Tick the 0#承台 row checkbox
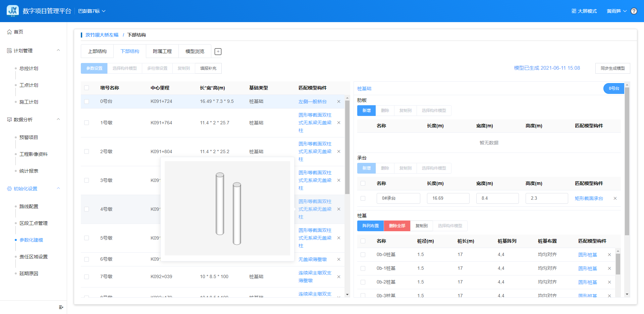 click(363, 198)
